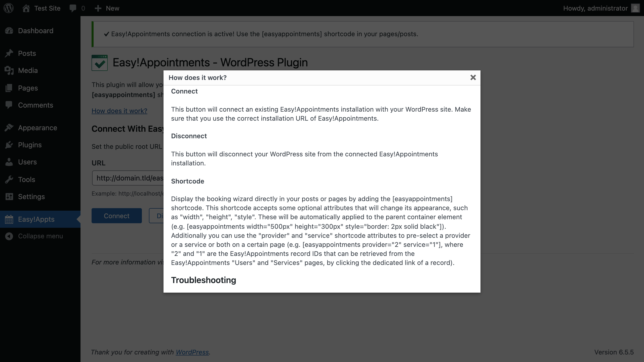Open the Pages menu item
Screen dimensions: 644x362
point(27,88)
